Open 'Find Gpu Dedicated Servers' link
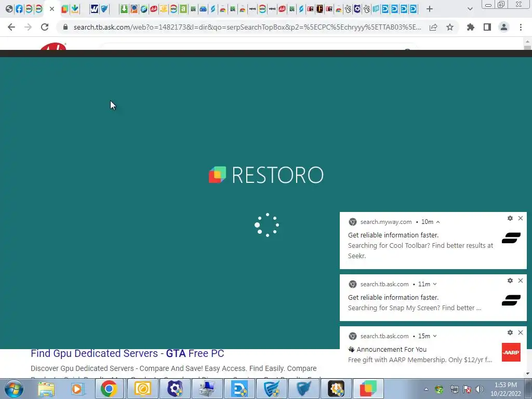532x399 pixels. (x=127, y=353)
